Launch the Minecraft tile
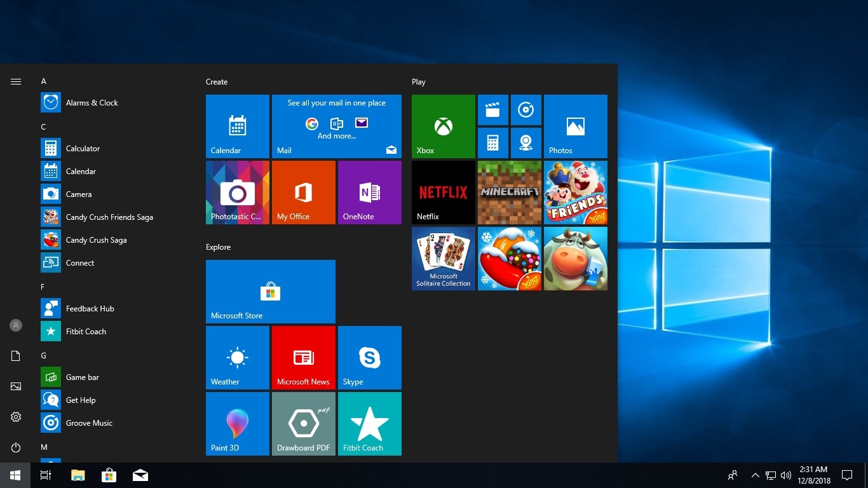 point(510,193)
